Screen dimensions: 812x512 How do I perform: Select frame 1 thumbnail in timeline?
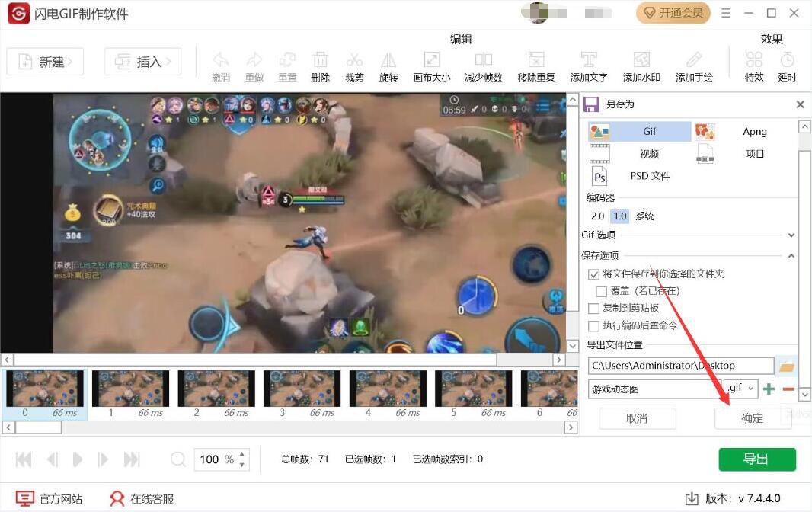pos(130,389)
